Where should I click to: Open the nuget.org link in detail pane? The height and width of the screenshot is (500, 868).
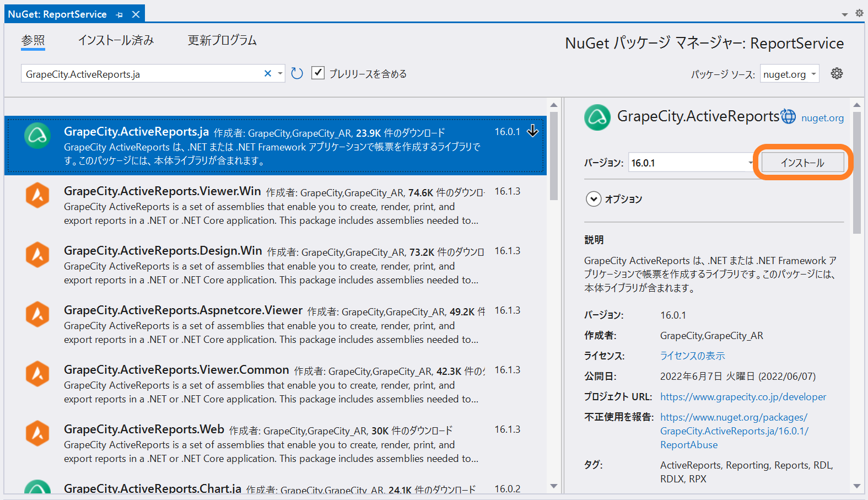point(822,118)
